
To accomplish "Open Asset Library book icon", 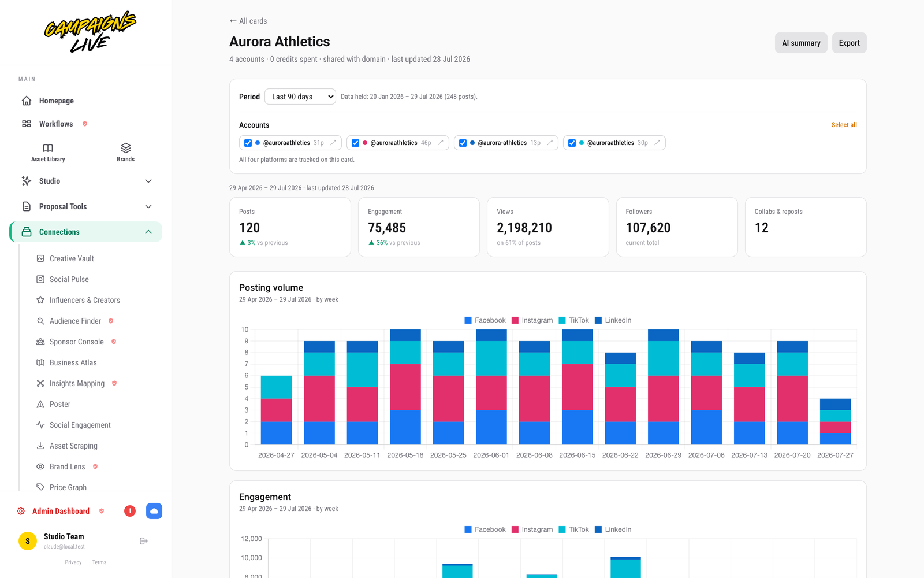I will coord(48,148).
